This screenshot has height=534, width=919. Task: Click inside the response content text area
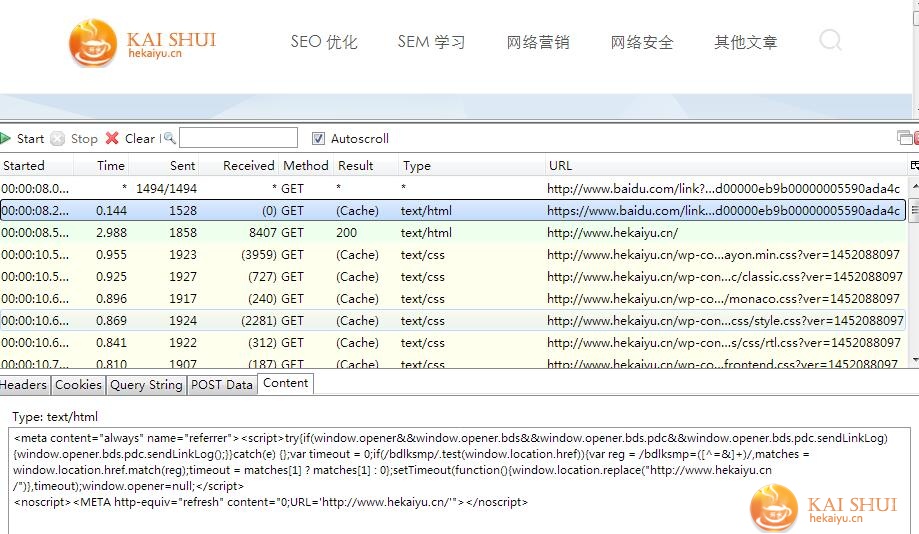tap(459, 481)
